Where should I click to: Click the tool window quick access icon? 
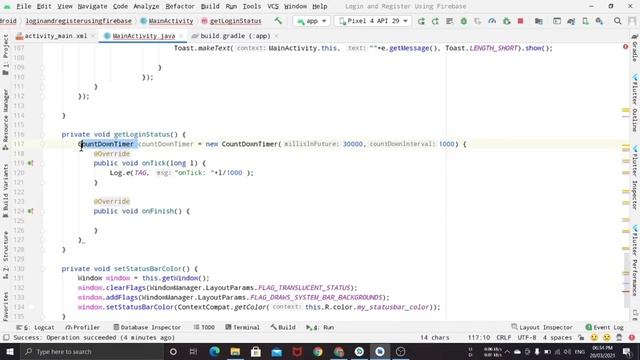click(x=6, y=338)
